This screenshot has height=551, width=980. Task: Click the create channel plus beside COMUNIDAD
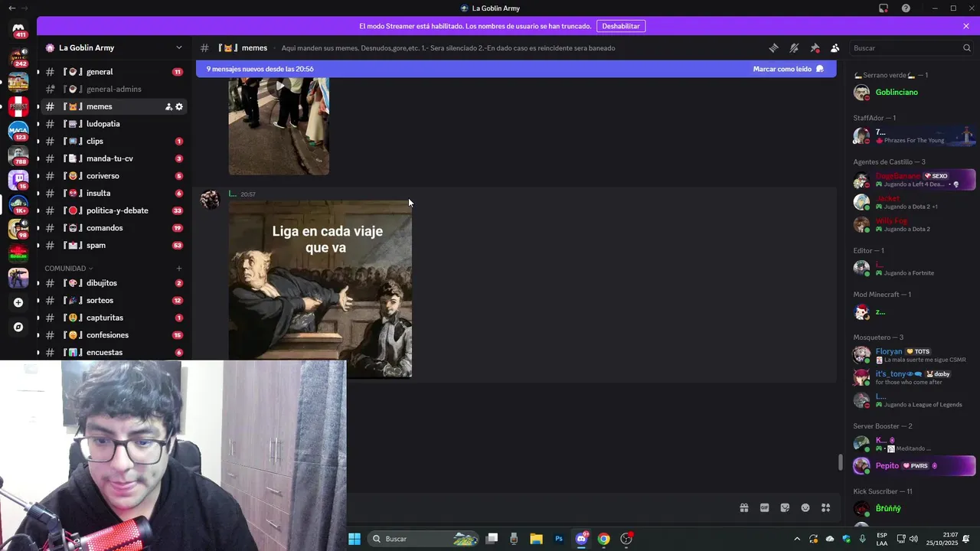pos(179,269)
